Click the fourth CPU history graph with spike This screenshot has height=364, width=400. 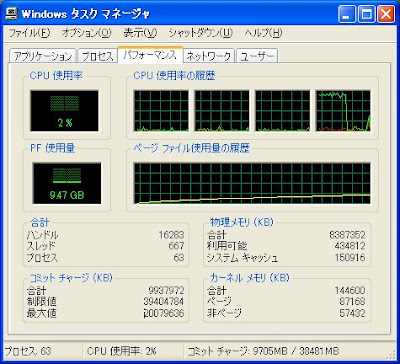point(343,111)
